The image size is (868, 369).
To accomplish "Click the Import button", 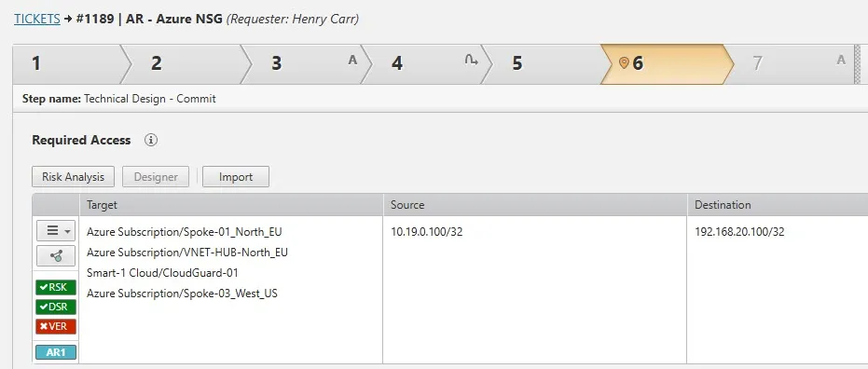I will tap(236, 177).
